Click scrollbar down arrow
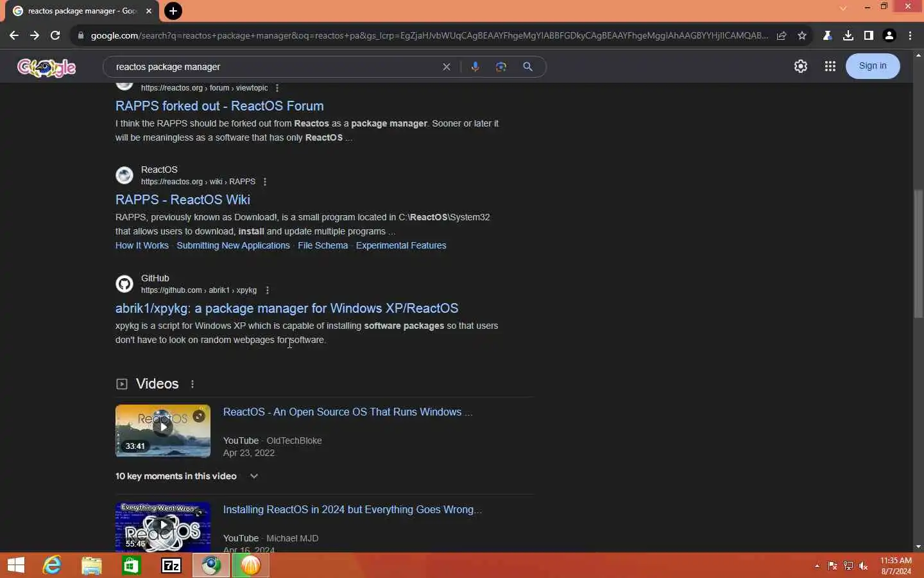The height and width of the screenshot is (578, 924). [918, 547]
